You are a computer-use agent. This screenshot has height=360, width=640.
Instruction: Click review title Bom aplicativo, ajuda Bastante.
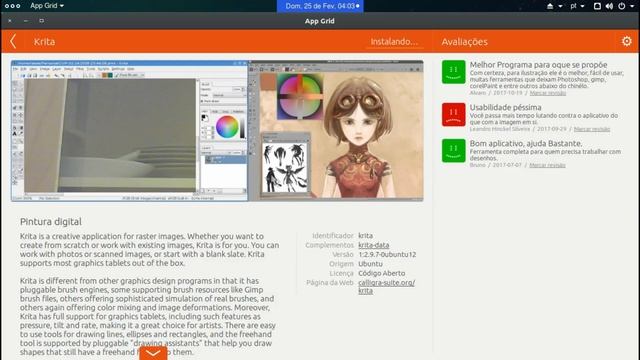[526, 143]
